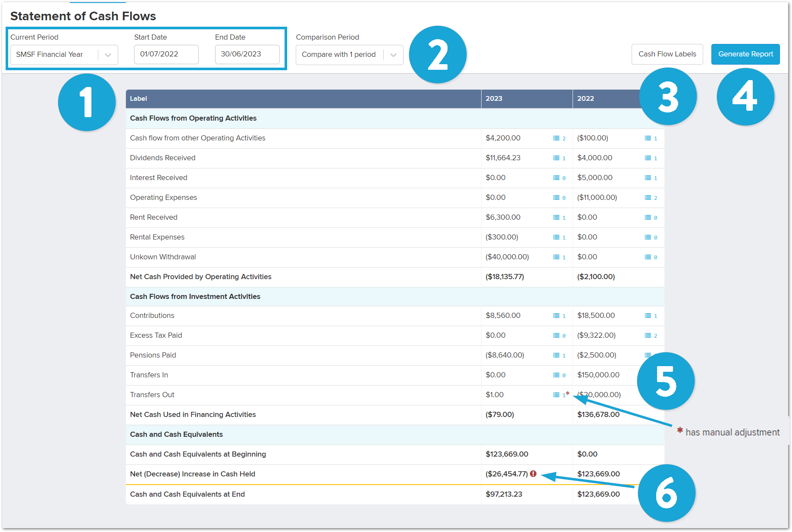Open transactions list icon for Excess Tax Paid 2023

coord(556,336)
